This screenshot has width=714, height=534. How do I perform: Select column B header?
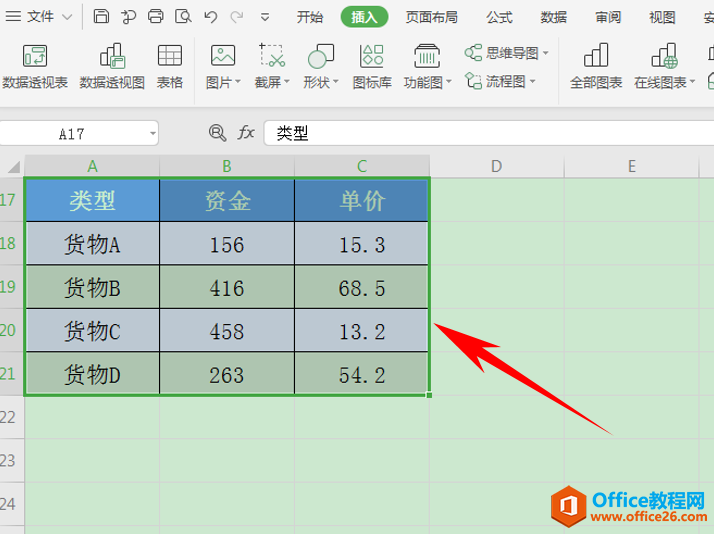pos(227,166)
